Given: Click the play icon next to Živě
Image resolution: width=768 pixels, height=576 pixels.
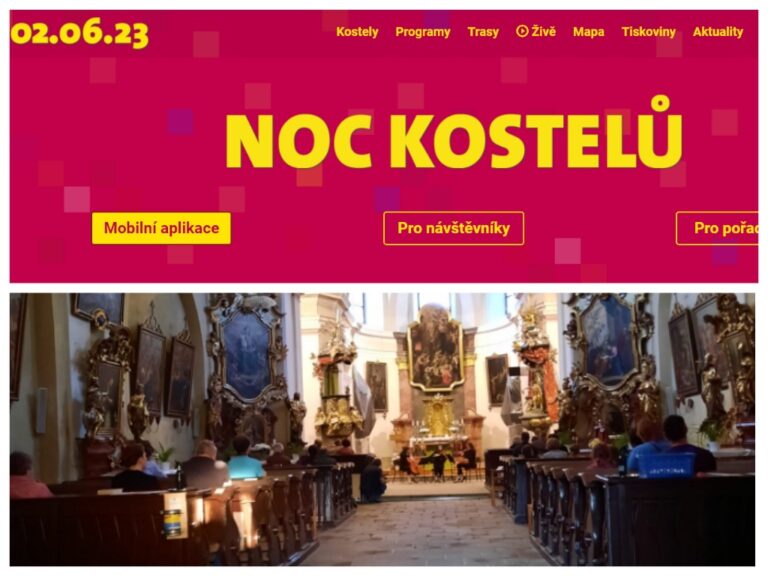Looking at the screenshot, I should click(522, 31).
